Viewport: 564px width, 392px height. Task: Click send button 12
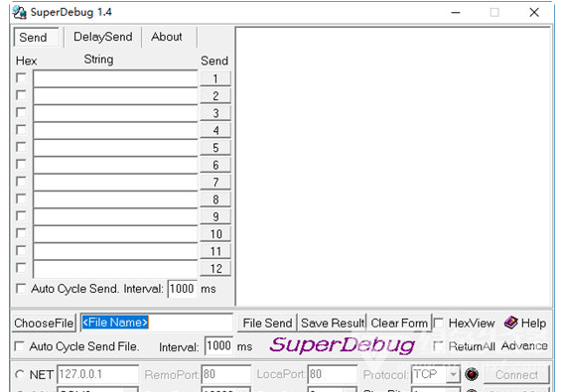(215, 269)
